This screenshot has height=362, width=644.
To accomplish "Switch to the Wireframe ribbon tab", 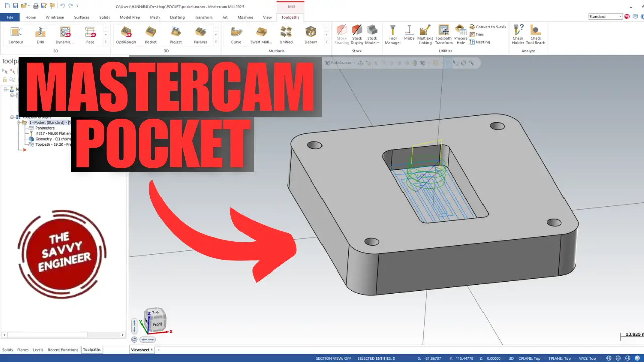I will pos(55,17).
